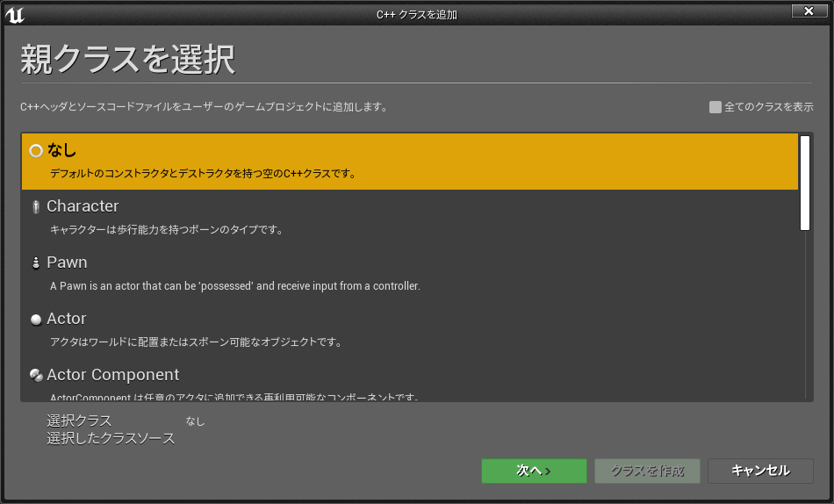Viewport: 834px width, 504px height.
Task: Click the クラスを作成 button
Action: pyautogui.click(x=647, y=471)
